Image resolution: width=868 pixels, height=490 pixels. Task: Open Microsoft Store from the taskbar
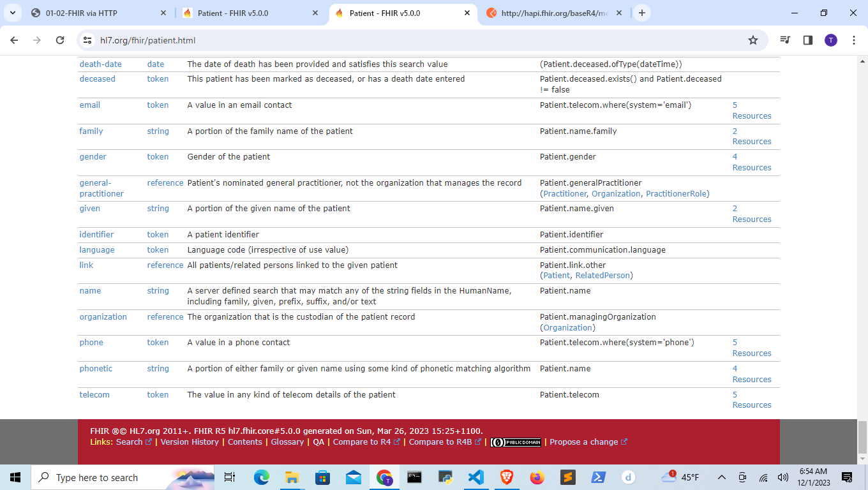coord(323,477)
